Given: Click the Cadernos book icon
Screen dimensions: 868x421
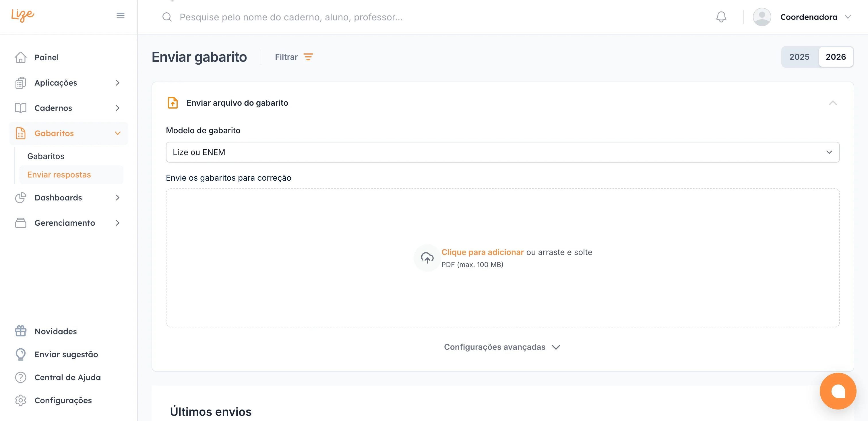Looking at the screenshot, I should coord(21,108).
